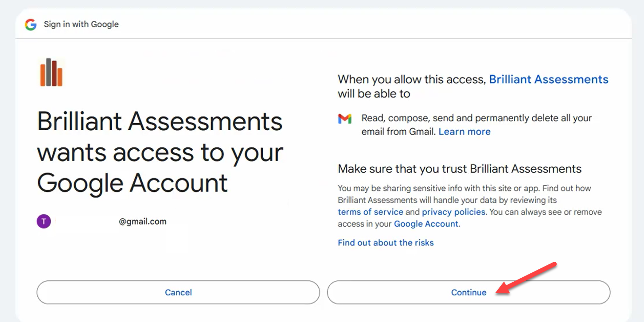Click the Google G logo
Screen dimensions: 644x322
30,24
